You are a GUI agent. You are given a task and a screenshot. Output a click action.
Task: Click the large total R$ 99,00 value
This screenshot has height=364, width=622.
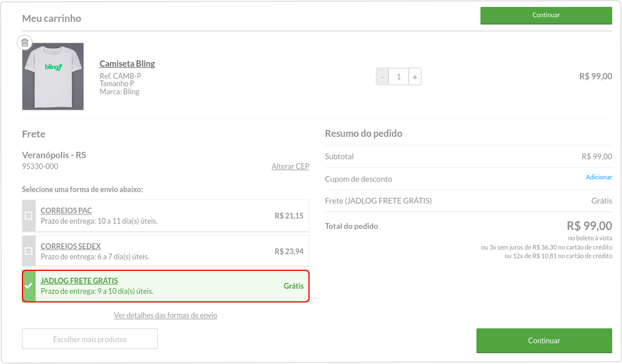click(x=589, y=226)
